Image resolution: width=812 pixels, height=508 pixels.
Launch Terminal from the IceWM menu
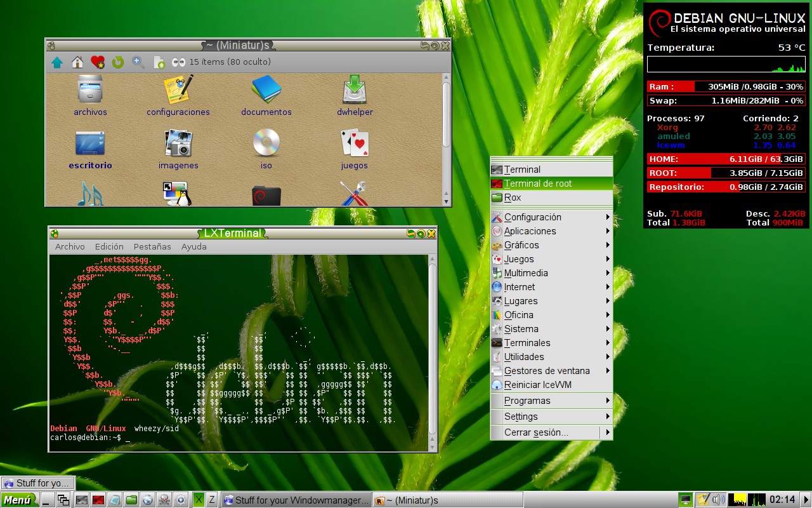[x=551, y=170]
